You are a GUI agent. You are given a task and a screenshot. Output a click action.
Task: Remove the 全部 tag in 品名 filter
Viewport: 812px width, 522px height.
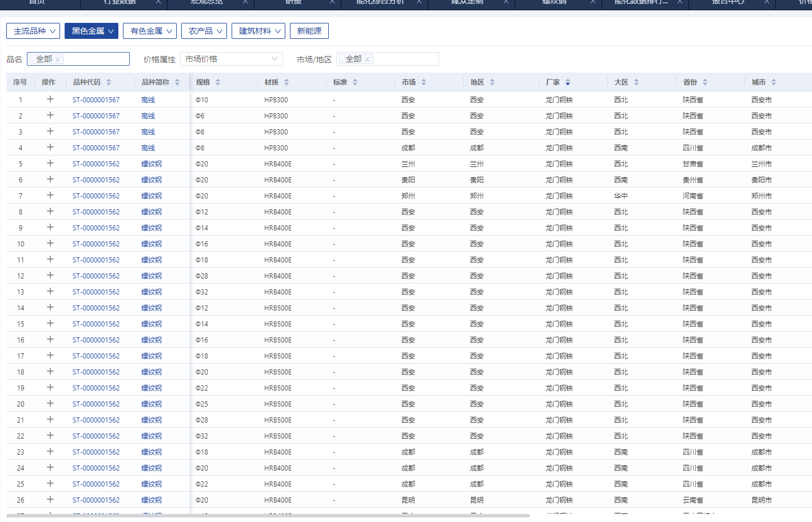coord(58,59)
